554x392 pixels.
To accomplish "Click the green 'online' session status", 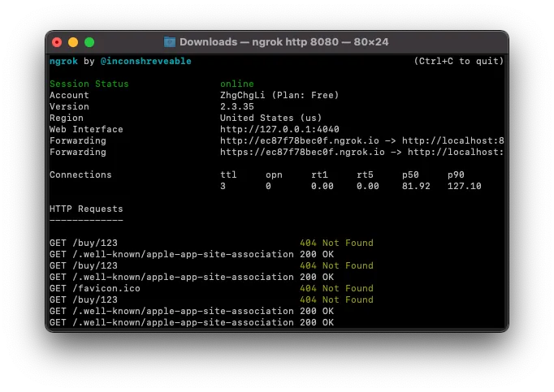I will click(x=237, y=84).
